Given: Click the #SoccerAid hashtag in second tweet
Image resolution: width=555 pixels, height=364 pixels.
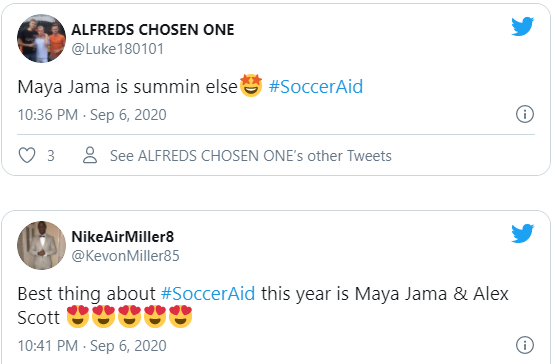Looking at the screenshot, I should [208, 294].
